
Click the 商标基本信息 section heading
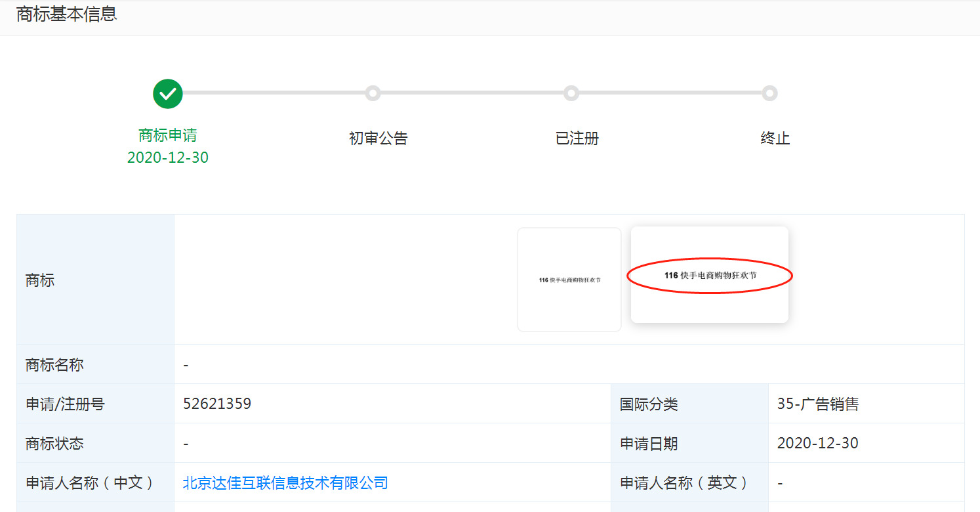coord(66,14)
